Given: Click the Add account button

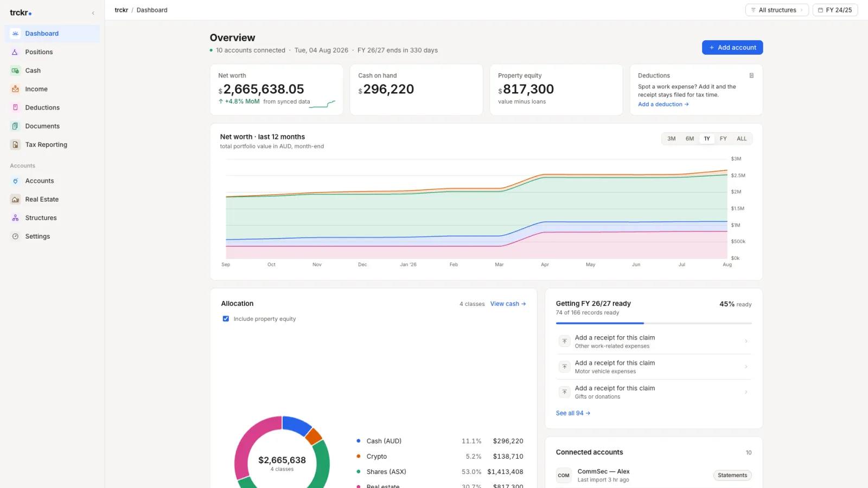Looking at the screenshot, I should [732, 48].
